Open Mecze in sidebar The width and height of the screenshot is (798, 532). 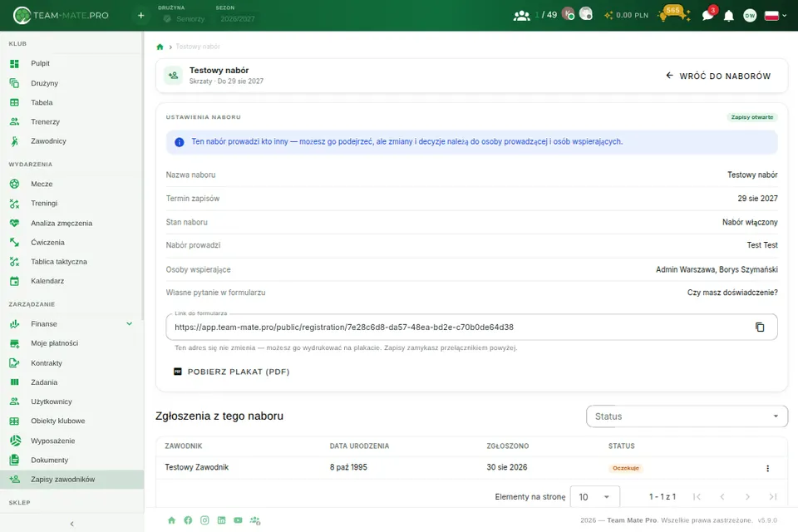click(71, 184)
